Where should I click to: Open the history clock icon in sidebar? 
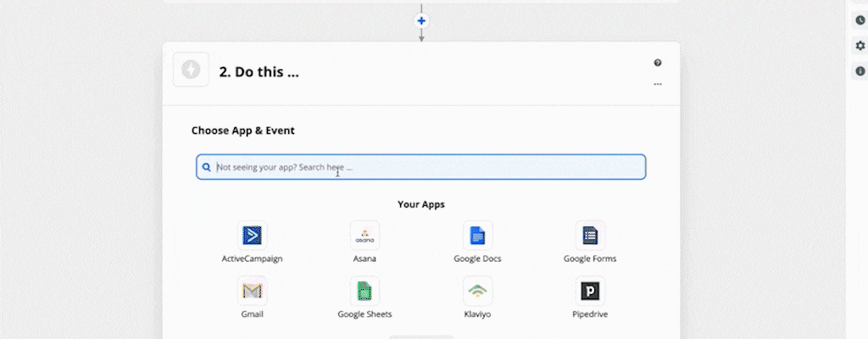(x=860, y=20)
